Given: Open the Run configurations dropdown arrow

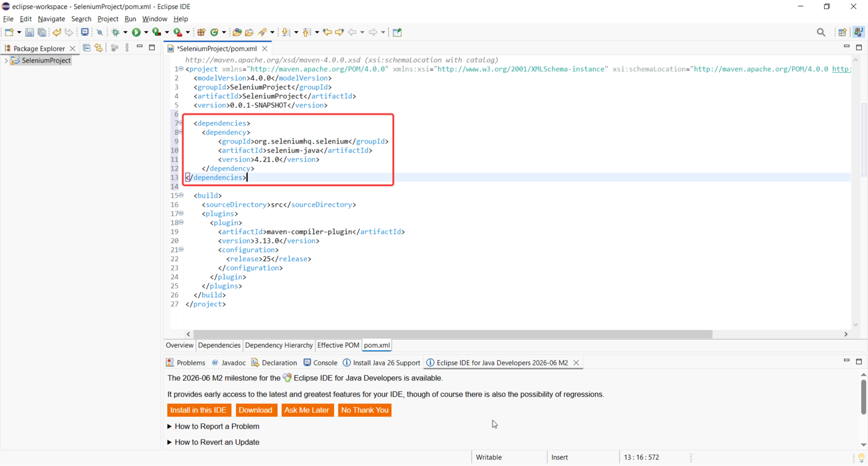Looking at the screenshot, I should pos(146,33).
